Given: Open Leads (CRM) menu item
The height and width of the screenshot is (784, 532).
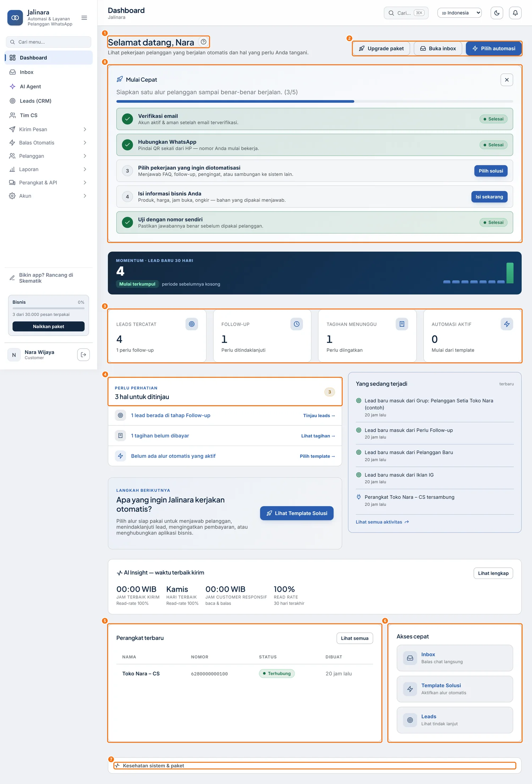Looking at the screenshot, I should tap(49, 101).
